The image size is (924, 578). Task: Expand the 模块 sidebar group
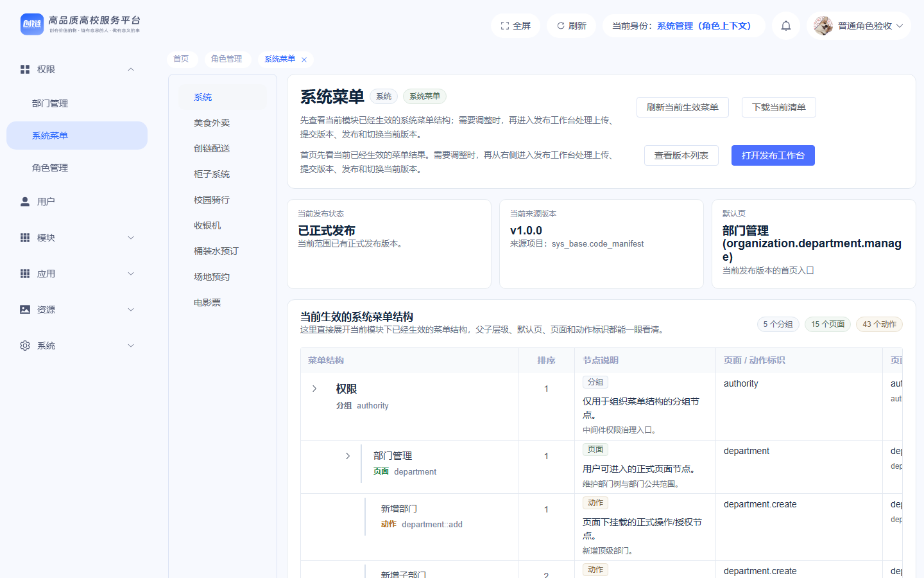131,238
